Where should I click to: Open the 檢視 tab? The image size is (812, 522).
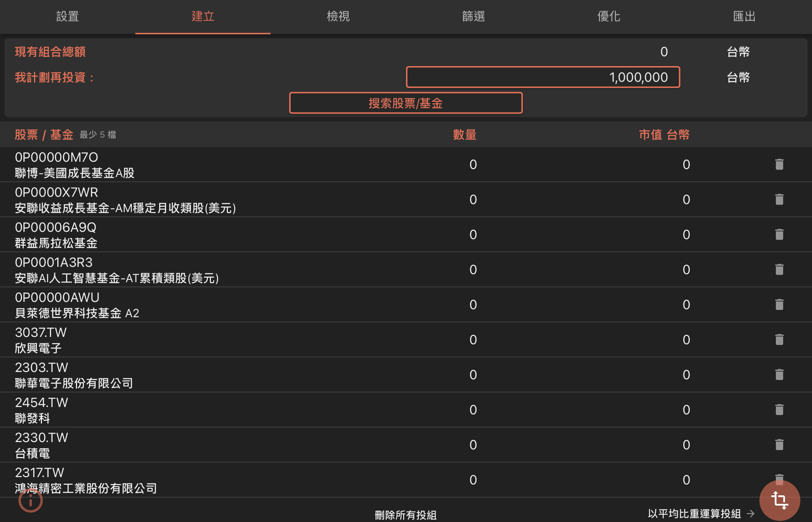click(338, 16)
